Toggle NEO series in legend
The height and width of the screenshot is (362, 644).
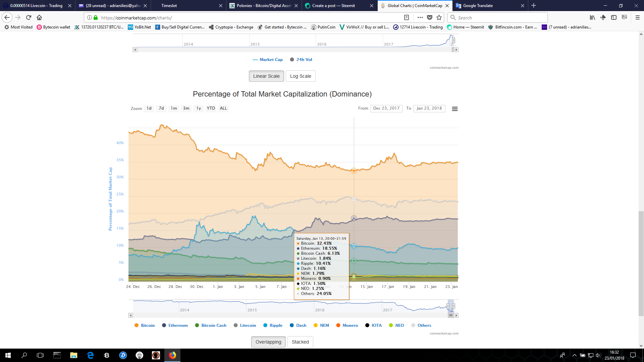[x=396, y=325]
